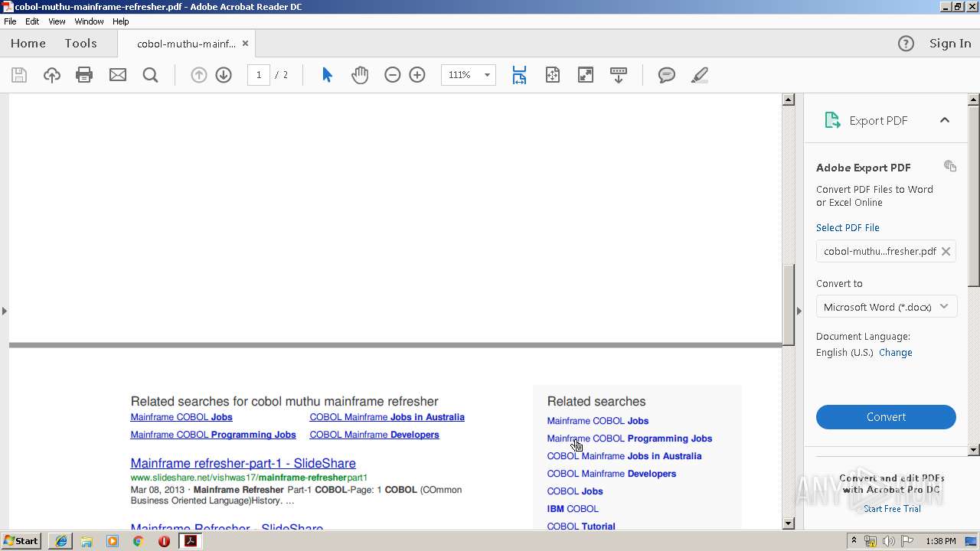Go to previous page arrow
The image size is (980, 551).
(199, 75)
